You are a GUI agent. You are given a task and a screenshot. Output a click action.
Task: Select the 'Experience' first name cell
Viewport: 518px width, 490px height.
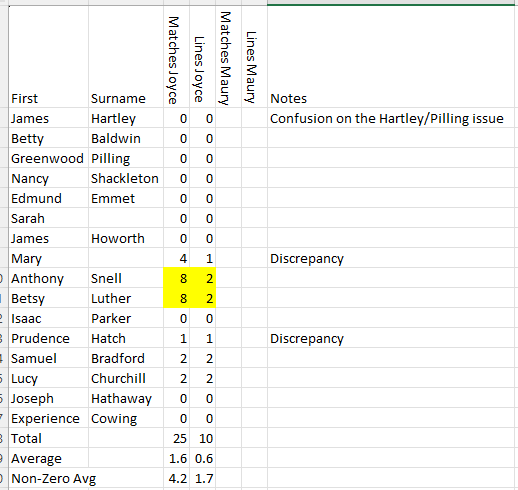(x=49, y=418)
